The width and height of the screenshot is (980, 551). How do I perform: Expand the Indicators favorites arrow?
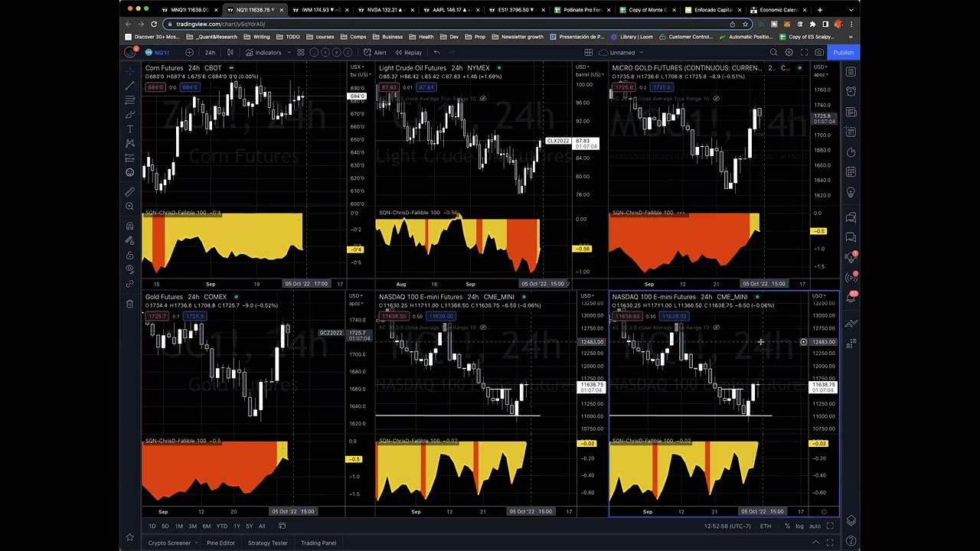click(289, 53)
